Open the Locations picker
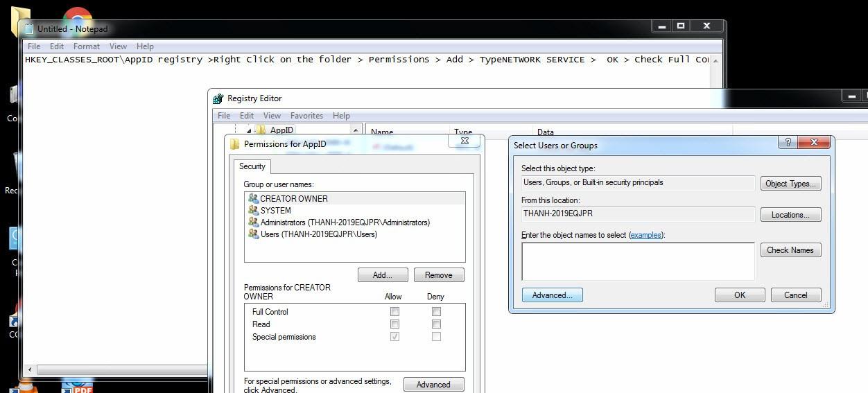Viewport: 868px width, 393px height. (790, 215)
